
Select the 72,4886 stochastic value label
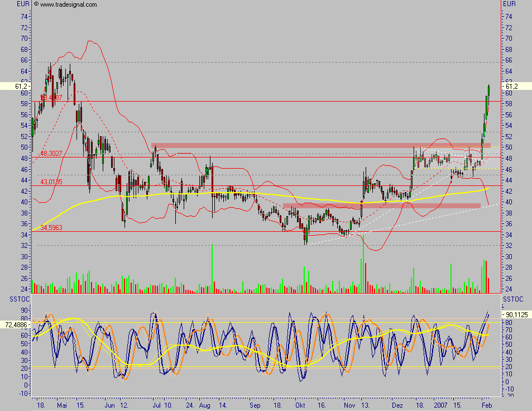coord(17,324)
